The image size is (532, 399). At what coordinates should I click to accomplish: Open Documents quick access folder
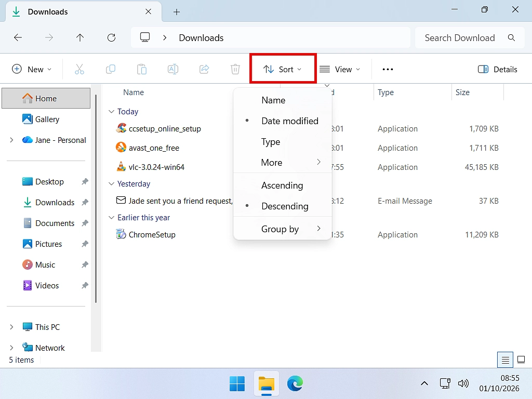(46, 223)
